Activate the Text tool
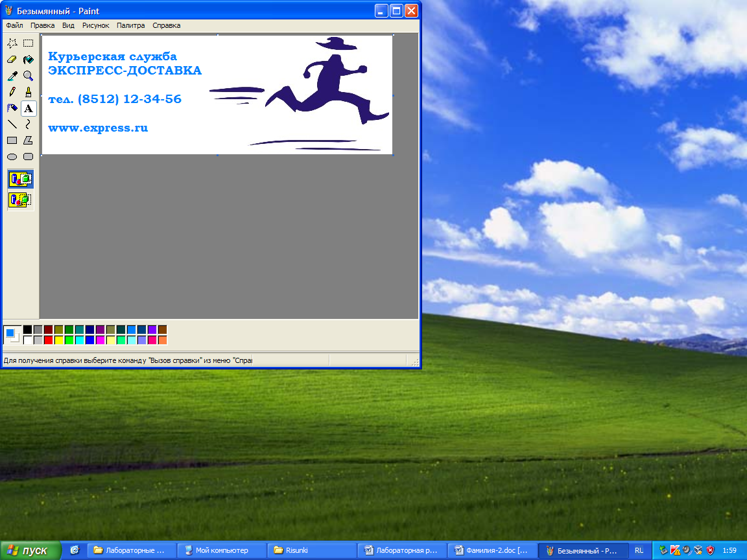 tap(29, 108)
